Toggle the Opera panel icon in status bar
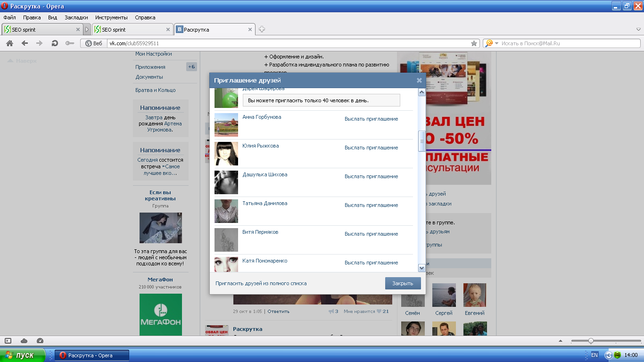Viewport: 644px width, 362px height. (x=8, y=341)
